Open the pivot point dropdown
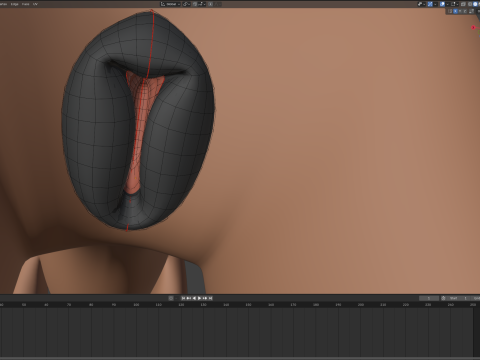 [187, 4]
